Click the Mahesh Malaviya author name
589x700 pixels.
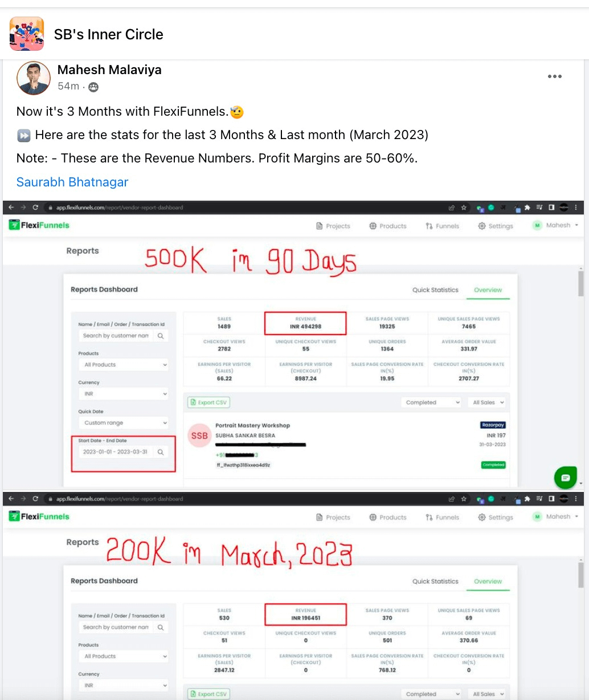pos(109,70)
